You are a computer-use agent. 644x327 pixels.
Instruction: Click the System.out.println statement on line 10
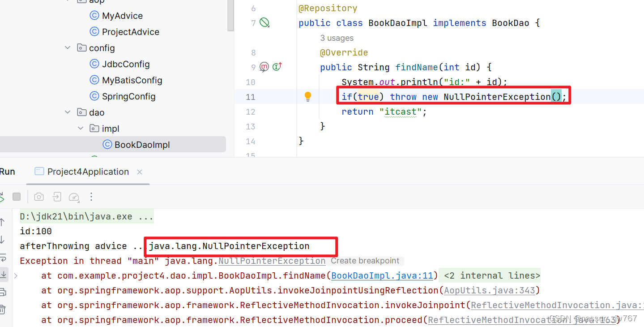[425, 82]
